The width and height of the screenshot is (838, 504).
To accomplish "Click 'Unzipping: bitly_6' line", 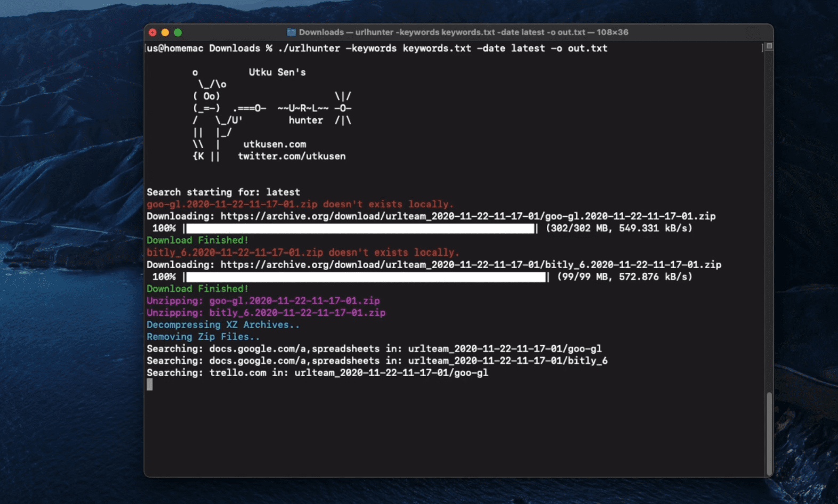I will pos(266,313).
